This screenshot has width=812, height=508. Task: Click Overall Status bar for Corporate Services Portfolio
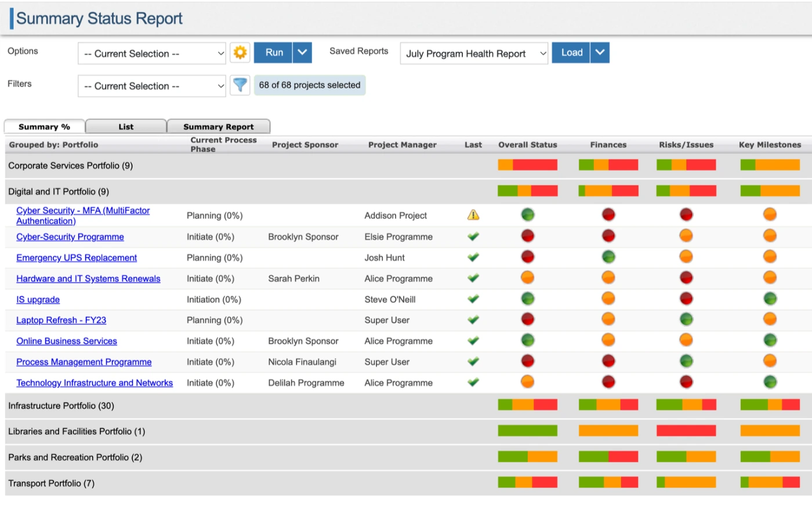click(x=528, y=165)
